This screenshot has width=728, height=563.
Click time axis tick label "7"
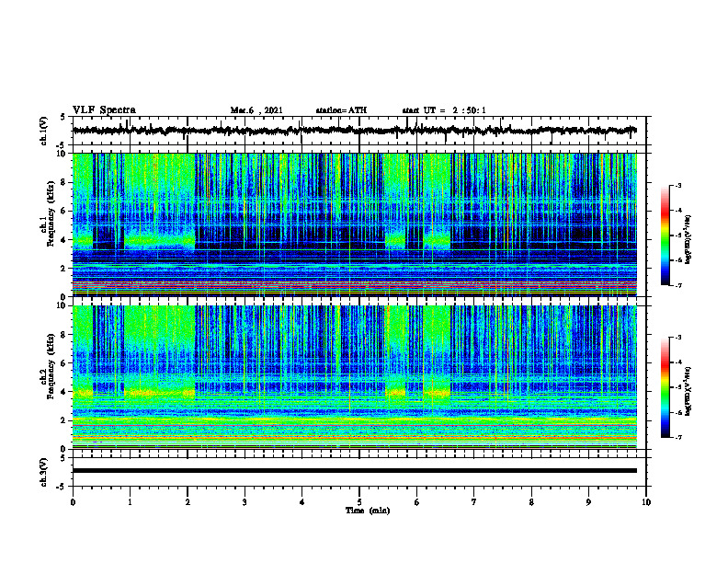(474, 502)
